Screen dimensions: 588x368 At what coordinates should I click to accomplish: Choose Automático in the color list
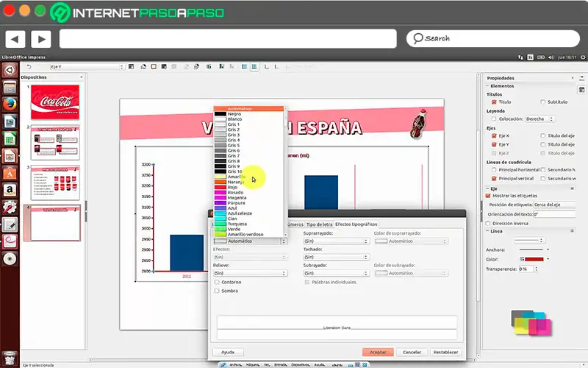click(248, 108)
